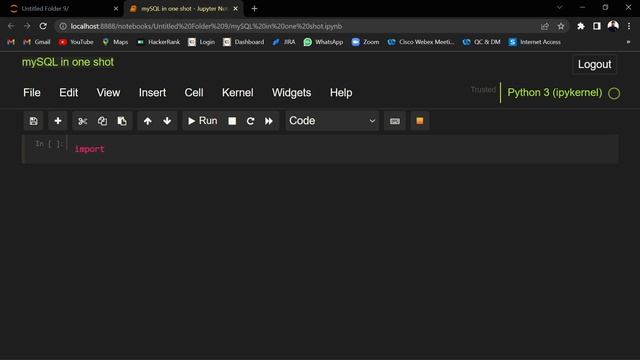Expand the hidden bookmarks chevron
640x360 pixels.
pos(628,42)
